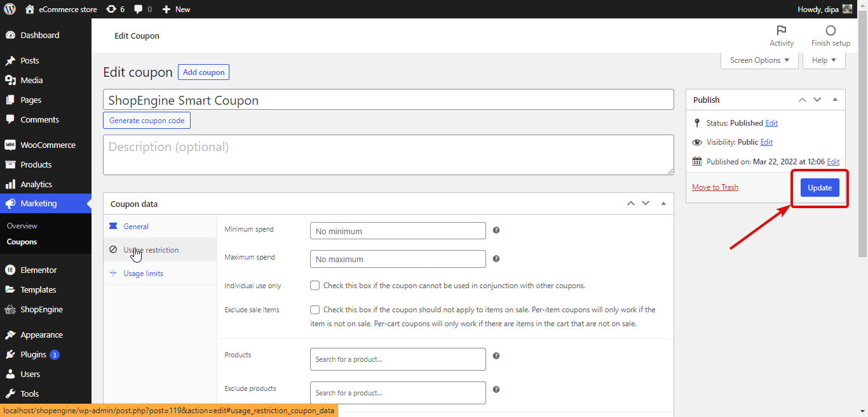This screenshot has width=868, height=417.
Task: Click the Marketing megaphone icon
Action: pyautogui.click(x=10, y=204)
